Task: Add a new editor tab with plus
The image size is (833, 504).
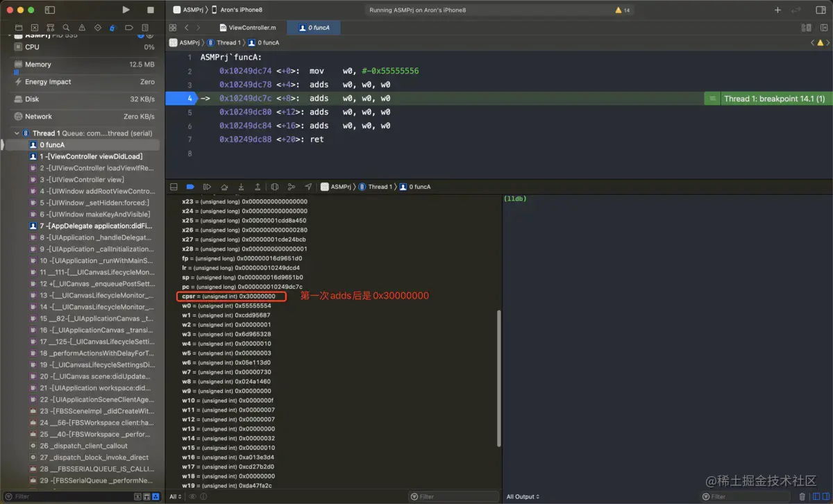Action: click(777, 10)
